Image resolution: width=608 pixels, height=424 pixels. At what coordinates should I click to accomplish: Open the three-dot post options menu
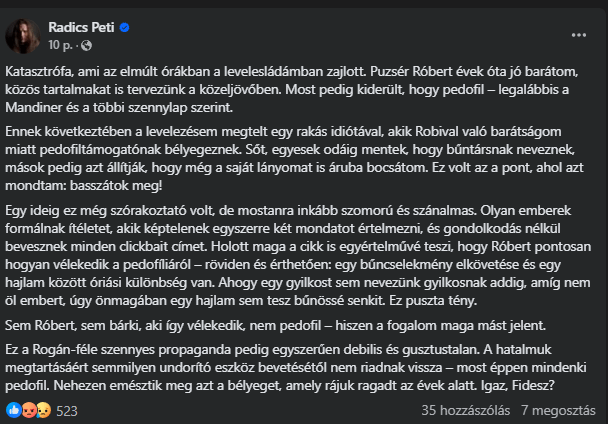point(579,35)
